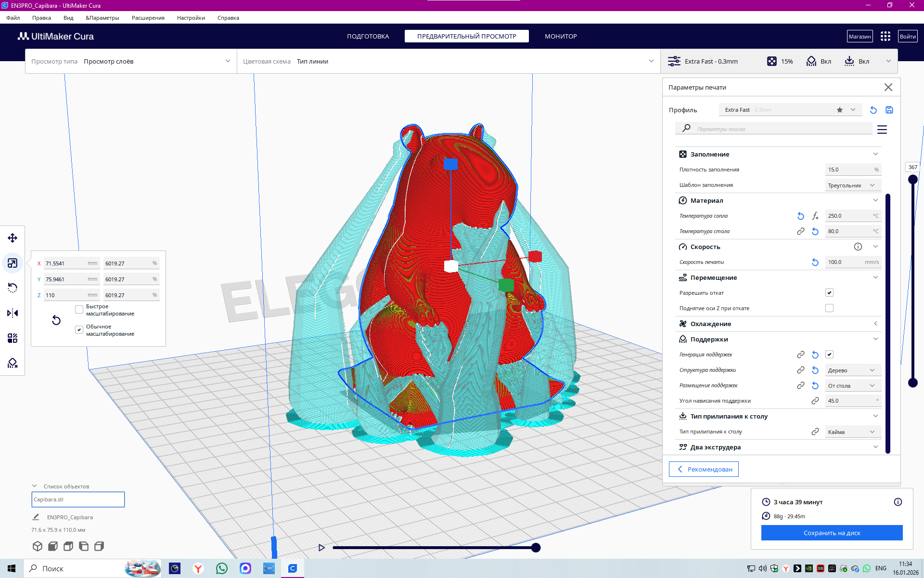This screenshot has height=578, width=924.
Task: Switch to right side view cube icon
Action: coord(99,546)
